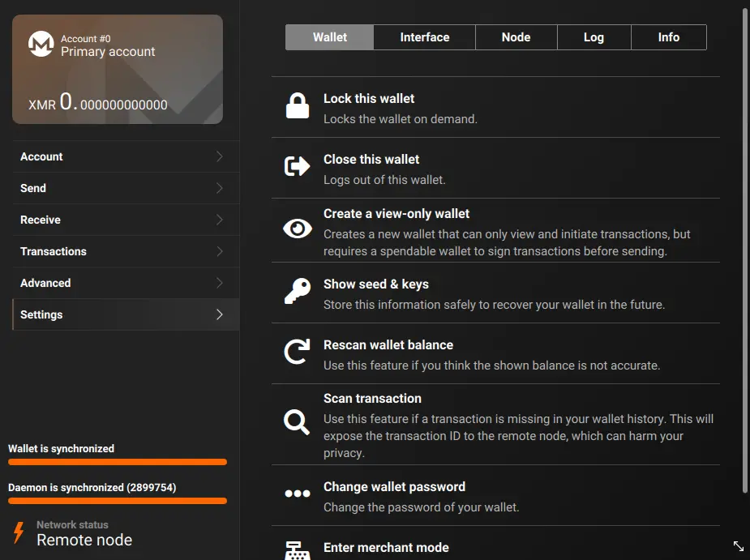The width and height of the screenshot is (750, 560).
Task: Expand the Account menu chevron
Action: pyautogui.click(x=219, y=156)
